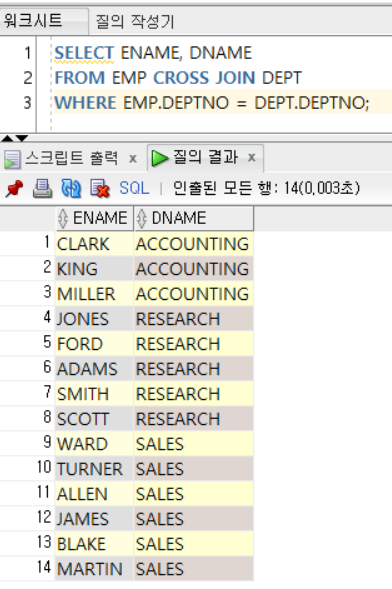Select row number 7 header
Viewport: 392px width, 589px height.
(x=27, y=393)
